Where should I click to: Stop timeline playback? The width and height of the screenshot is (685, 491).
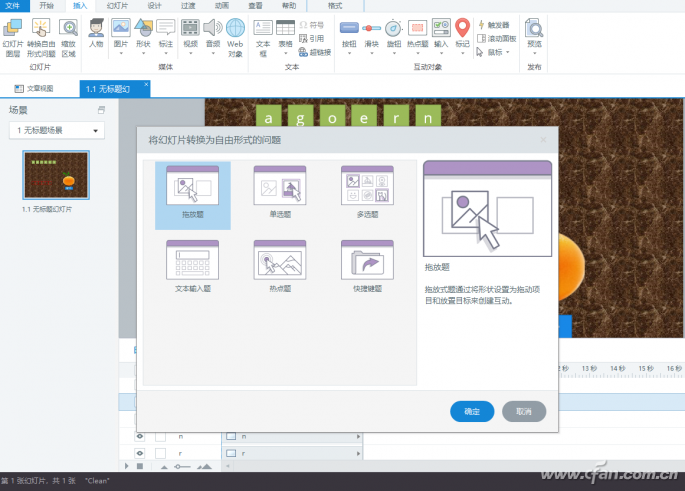pyautogui.click(x=140, y=466)
